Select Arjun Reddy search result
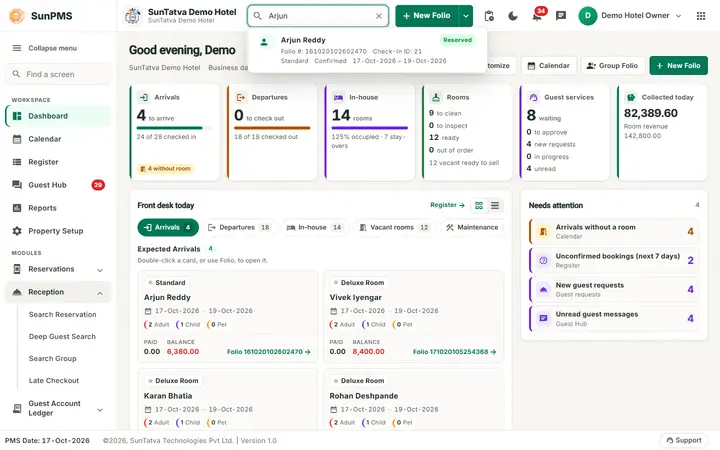720x450 pixels. click(x=367, y=50)
